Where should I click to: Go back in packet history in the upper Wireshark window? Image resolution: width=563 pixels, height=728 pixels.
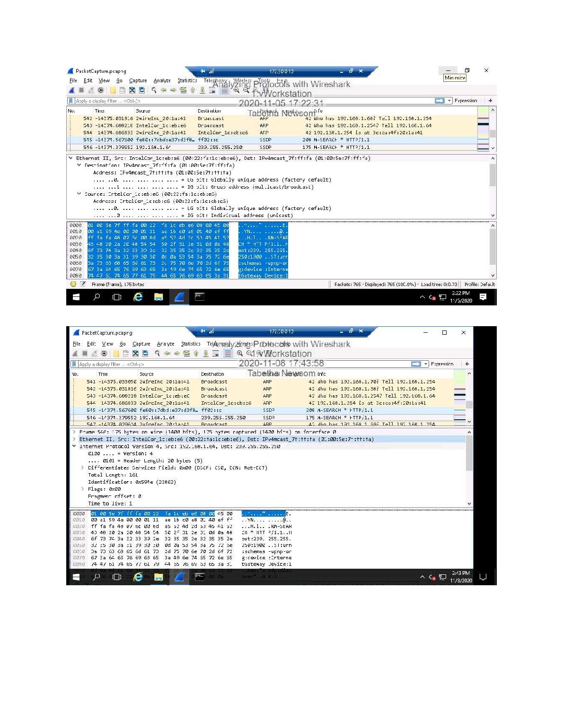(164, 90)
